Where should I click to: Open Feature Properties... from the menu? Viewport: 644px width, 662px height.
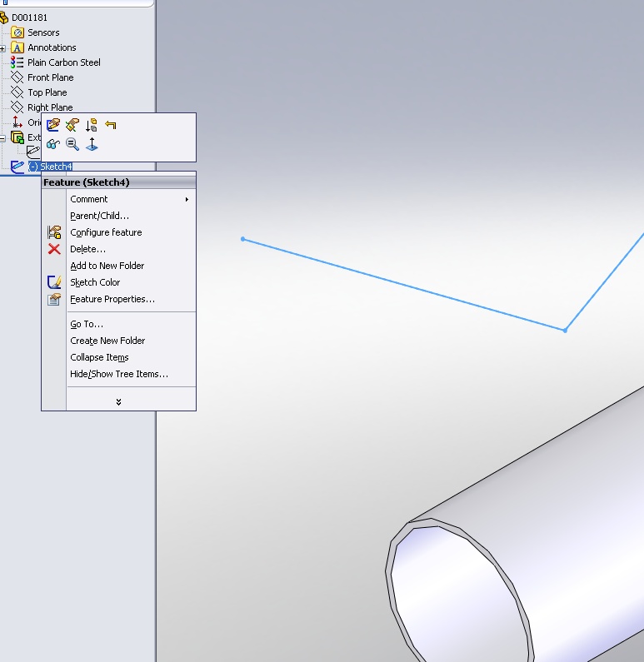pos(112,299)
